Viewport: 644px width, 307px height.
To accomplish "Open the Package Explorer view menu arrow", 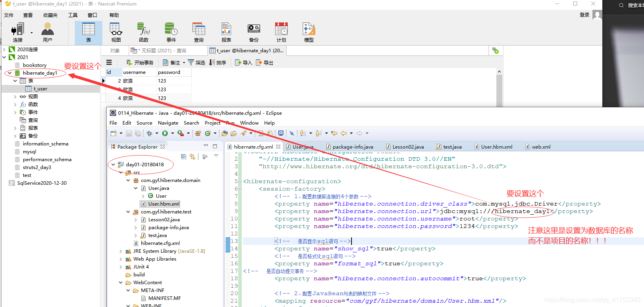I will 216,156.
